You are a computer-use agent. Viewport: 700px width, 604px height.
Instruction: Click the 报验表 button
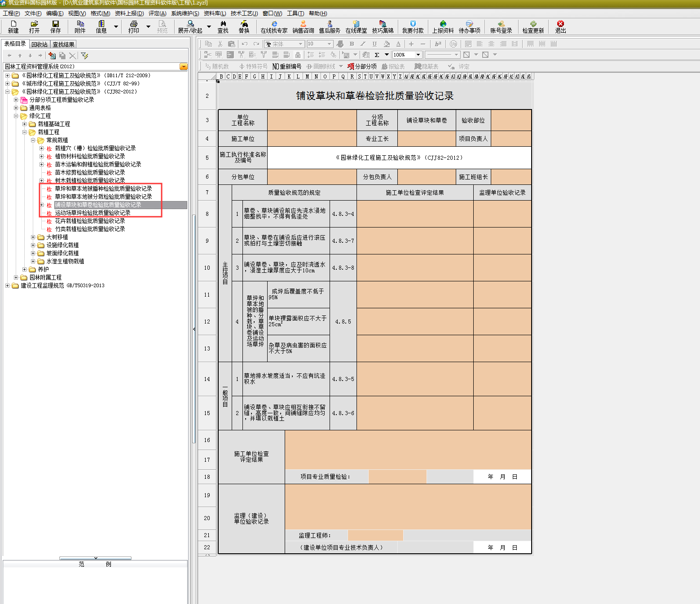pyautogui.click(x=393, y=66)
